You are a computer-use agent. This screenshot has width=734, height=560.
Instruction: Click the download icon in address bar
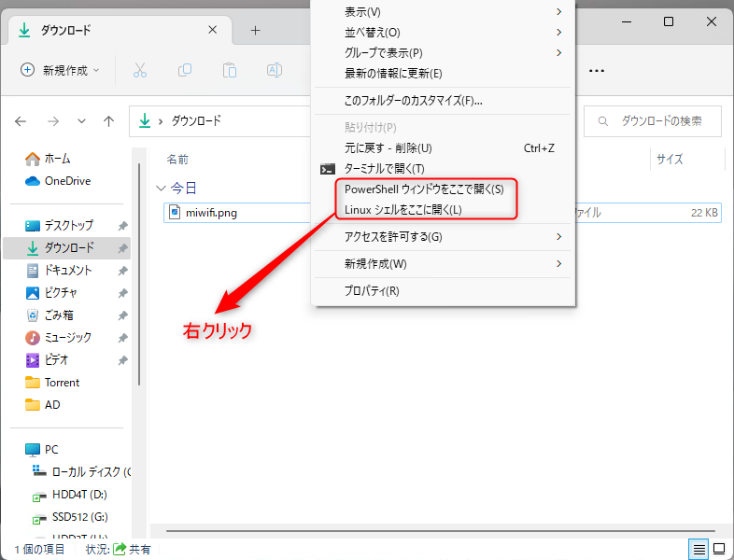pos(145,120)
